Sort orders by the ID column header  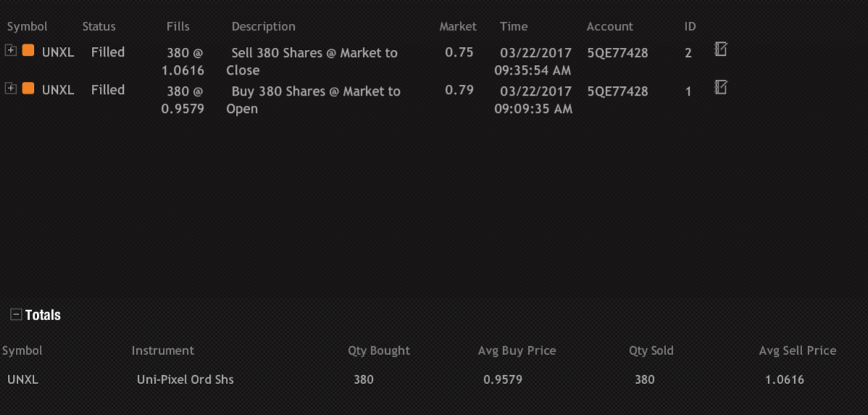pyautogui.click(x=690, y=26)
